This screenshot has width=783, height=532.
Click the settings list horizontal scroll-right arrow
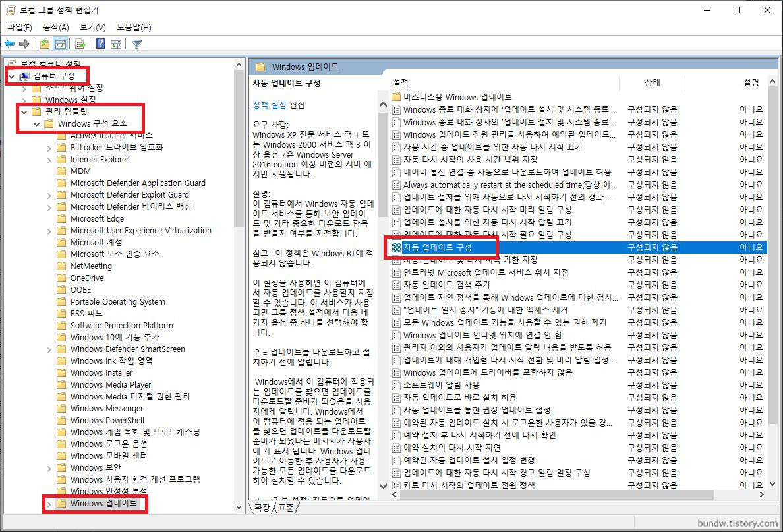coord(761,494)
